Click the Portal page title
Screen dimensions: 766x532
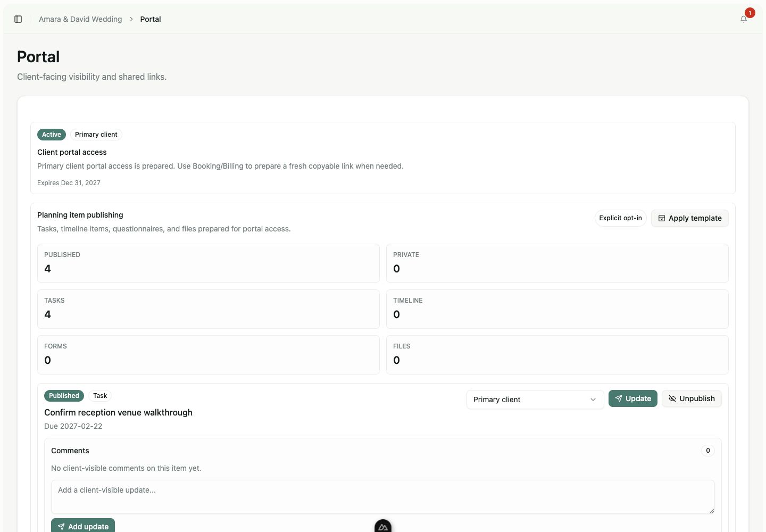tap(38, 57)
